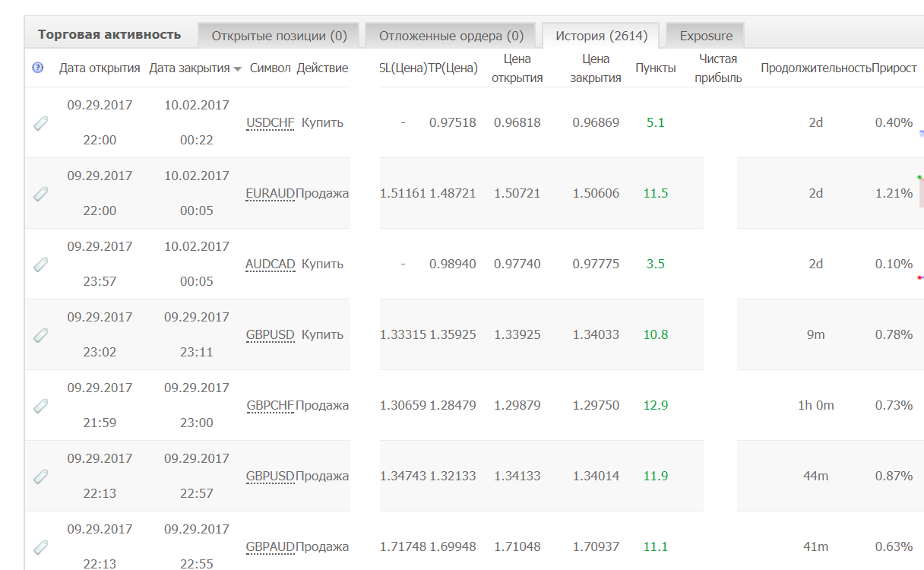Open the GBPCHF symbol link
This screenshot has width=924, height=570.
point(271,405)
